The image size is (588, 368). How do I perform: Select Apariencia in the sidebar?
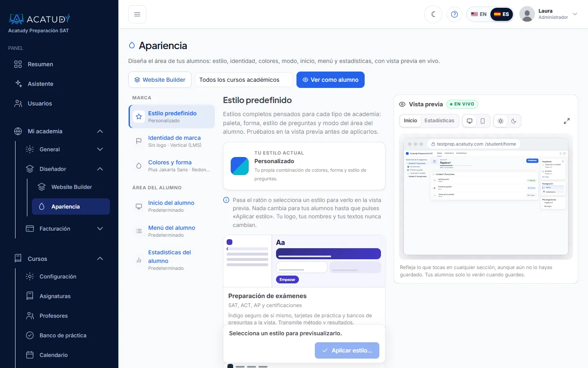(71, 206)
